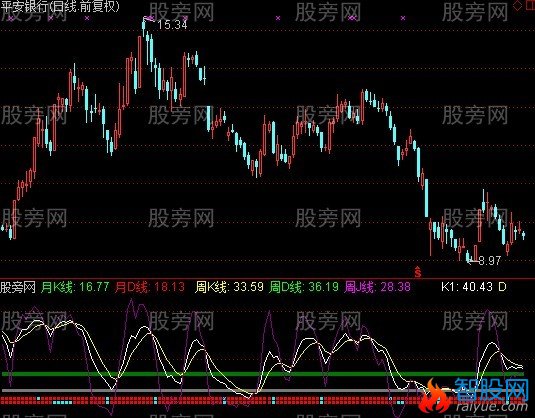The width and height of the screenshot is (535, 418).
Task: Click the 15.34 high price label
Action: (173, 25)
